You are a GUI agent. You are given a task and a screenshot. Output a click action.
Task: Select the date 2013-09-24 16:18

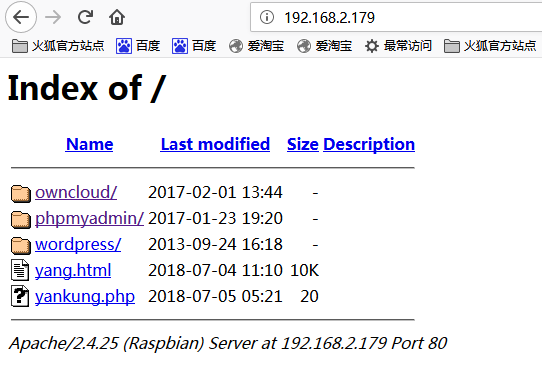(x=215, y=244)
